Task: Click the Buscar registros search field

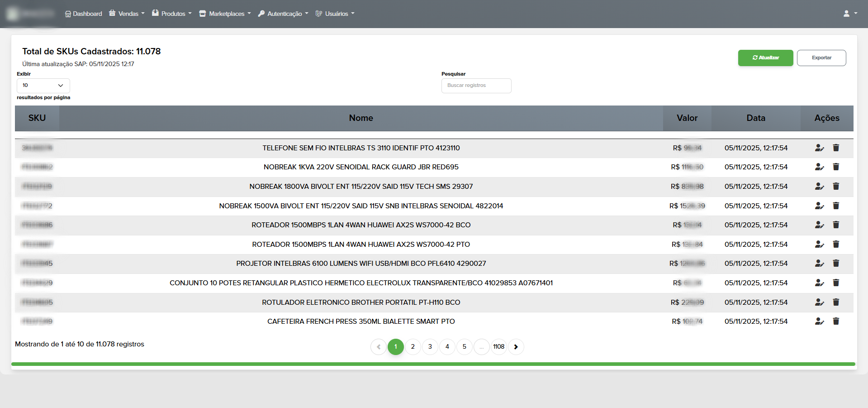Action: 476,86
